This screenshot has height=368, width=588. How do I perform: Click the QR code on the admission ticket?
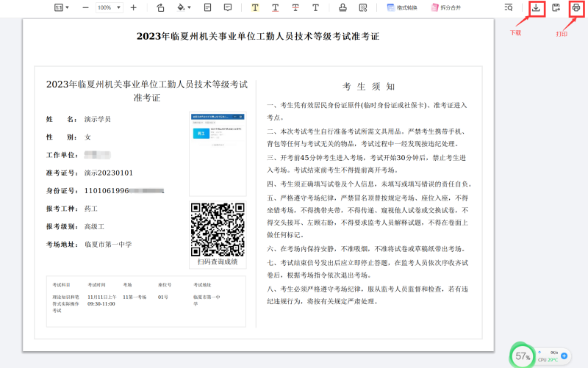point(217,228)
